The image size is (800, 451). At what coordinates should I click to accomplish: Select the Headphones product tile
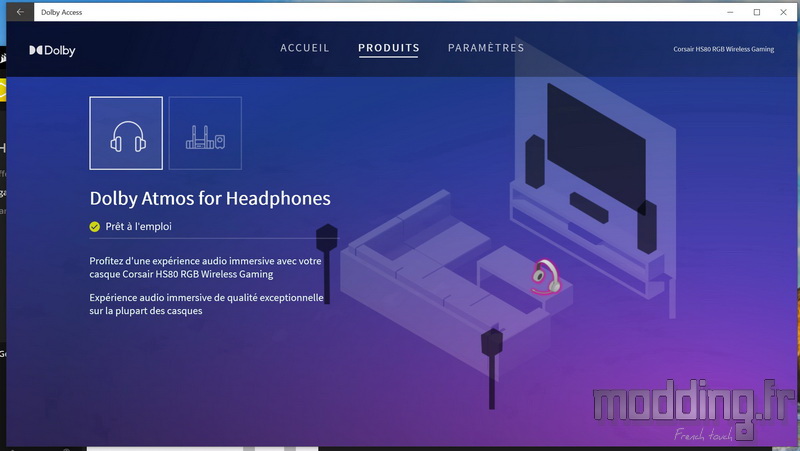click(x=126, y=133)
